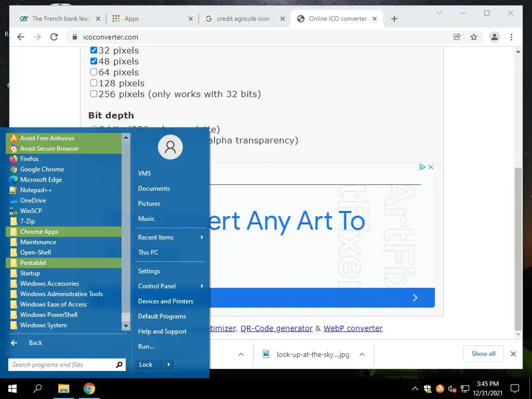Reload the icoconverter.com page
532x399 pixels.
pos(54,37)
